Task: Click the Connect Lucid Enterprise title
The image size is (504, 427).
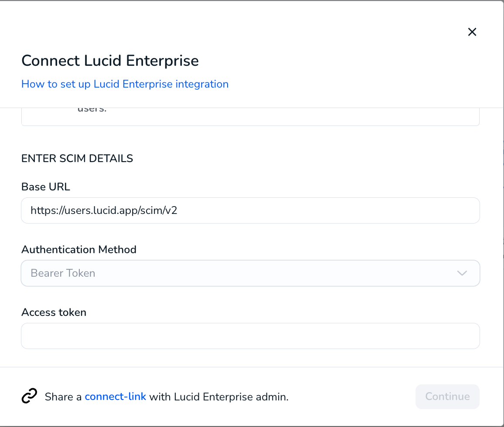Action: [110, 61]
